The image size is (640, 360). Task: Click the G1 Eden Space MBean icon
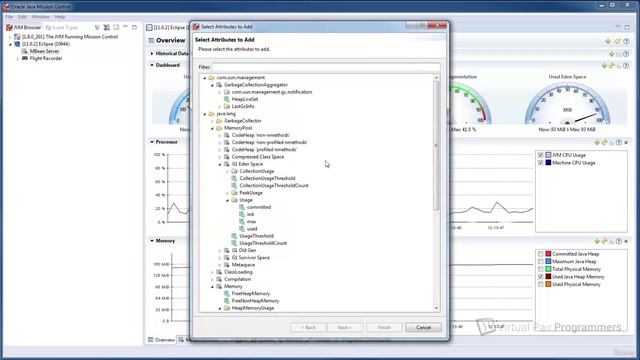click(x=227, y=164)
